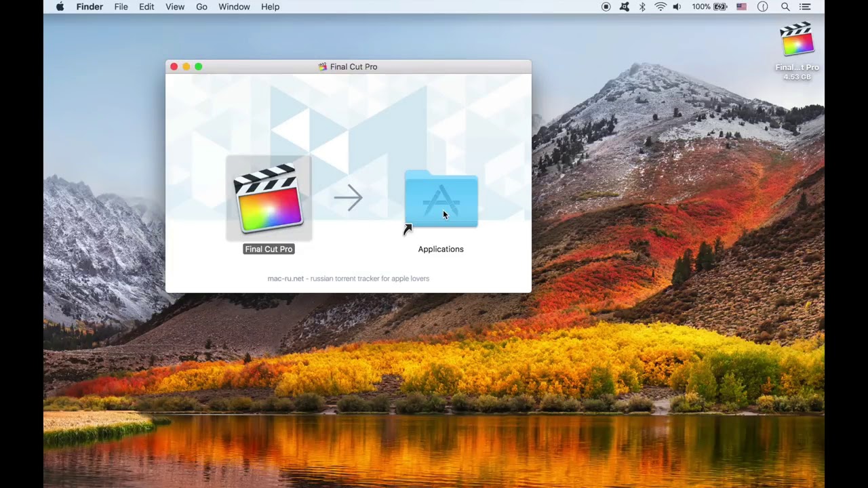Open the Window menu
868x488 pixels.
(234, 7)
